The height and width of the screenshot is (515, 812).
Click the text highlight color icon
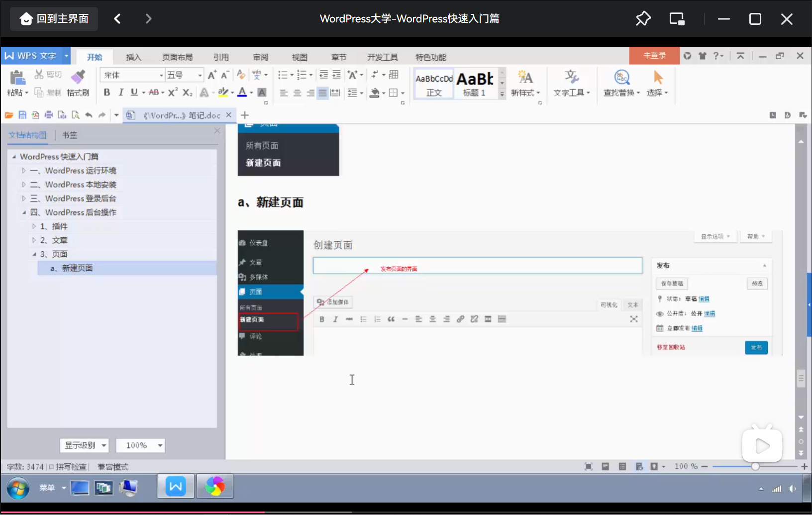click(223, 92)
